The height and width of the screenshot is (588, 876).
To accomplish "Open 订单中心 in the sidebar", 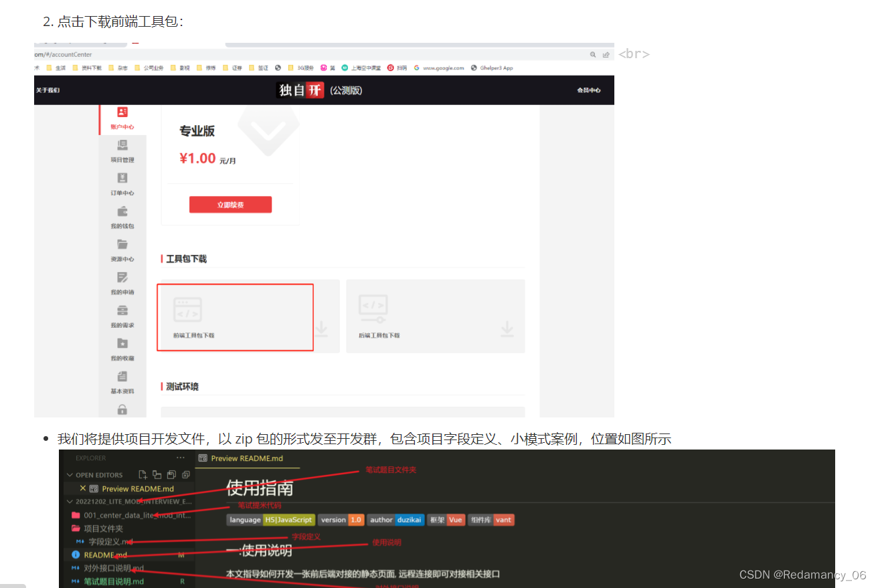I will tap(122, 184).
